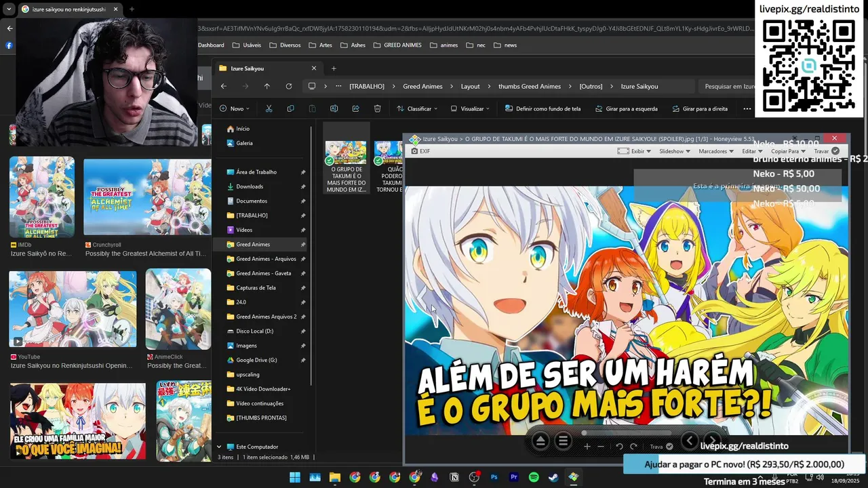Rotate image clockwise in Honeyview

tap(633, 446)
